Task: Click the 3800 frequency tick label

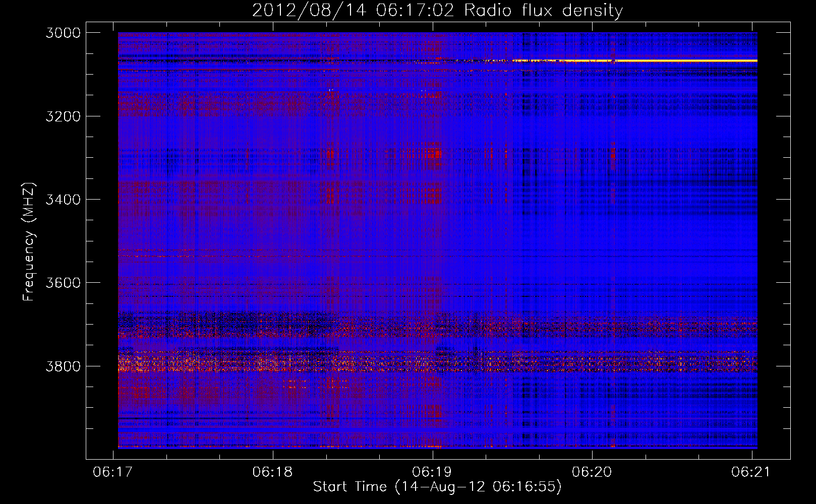Action: coord(63,366)
